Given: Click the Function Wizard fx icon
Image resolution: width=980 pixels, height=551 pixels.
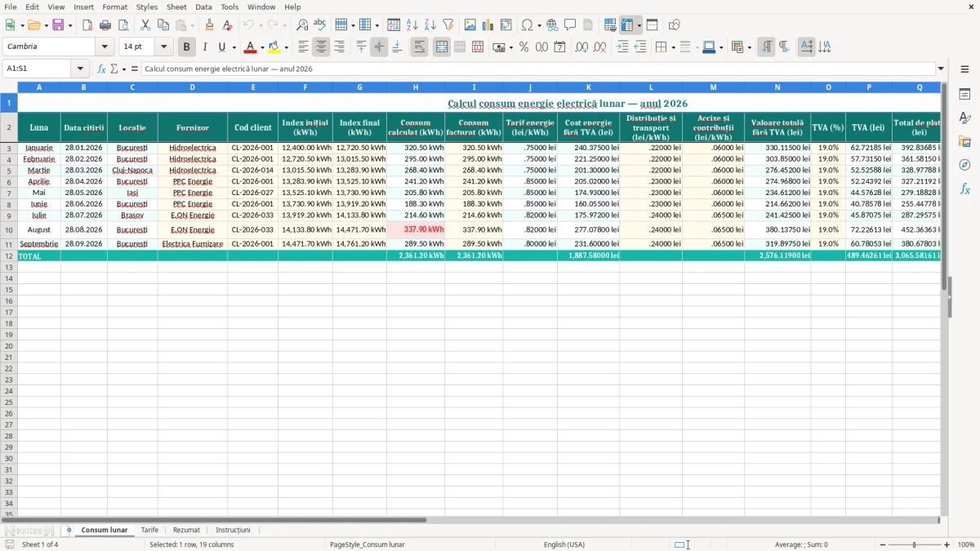Looking at the screenshot, I should click(102, 69).
